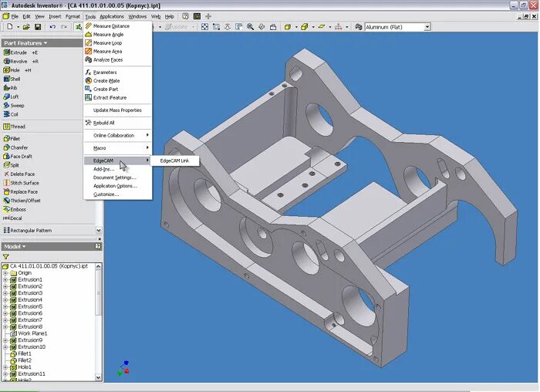Select the Coil tool
This screenshot has width=540, height=392.
click(11, 114)
